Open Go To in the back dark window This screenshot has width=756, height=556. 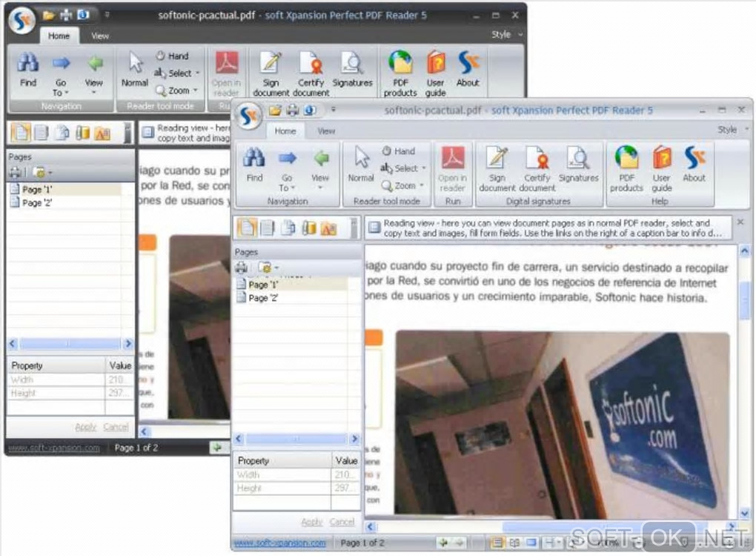[x=61, y=75]
